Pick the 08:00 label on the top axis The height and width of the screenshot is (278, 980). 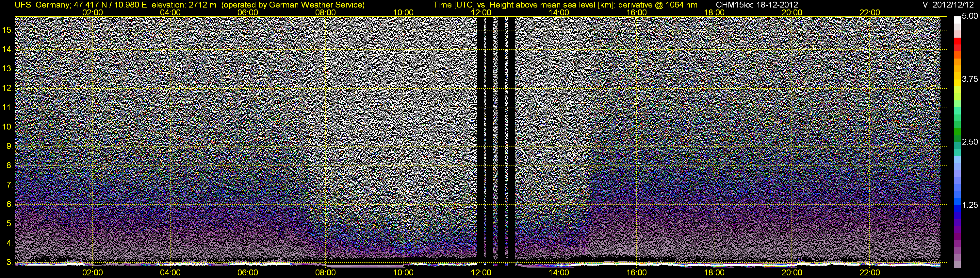point(326,12)
